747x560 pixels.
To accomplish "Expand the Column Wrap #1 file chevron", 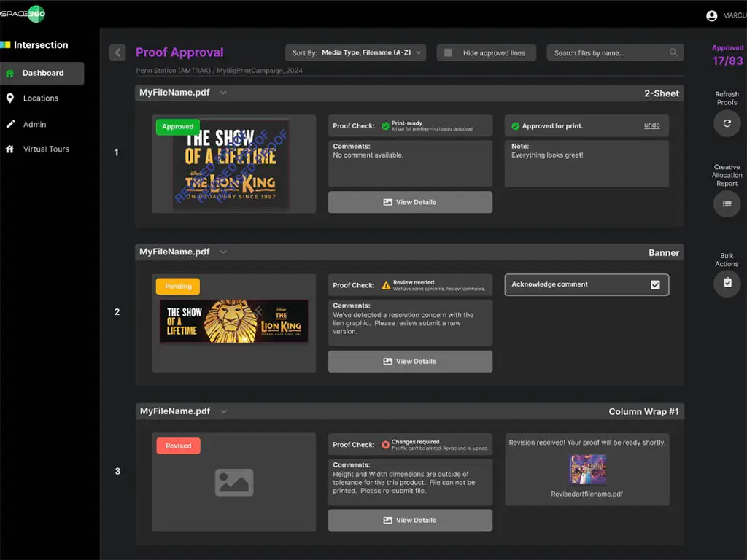I will click(223, 411).
